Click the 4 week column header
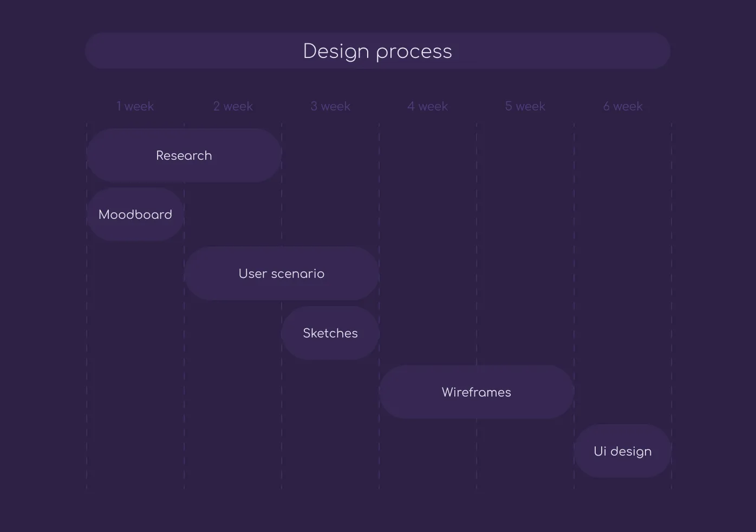 click(x=427, y=106)
